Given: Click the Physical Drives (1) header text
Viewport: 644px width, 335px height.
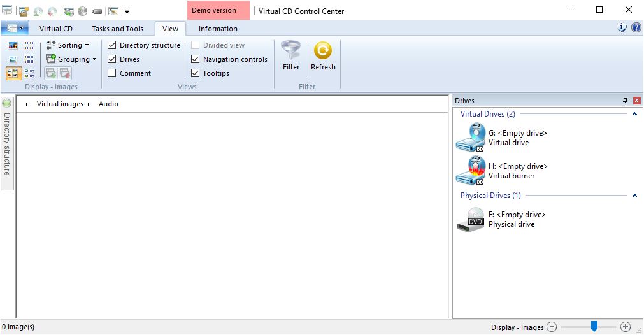Looking at the screenshot, I should point(490,196).
